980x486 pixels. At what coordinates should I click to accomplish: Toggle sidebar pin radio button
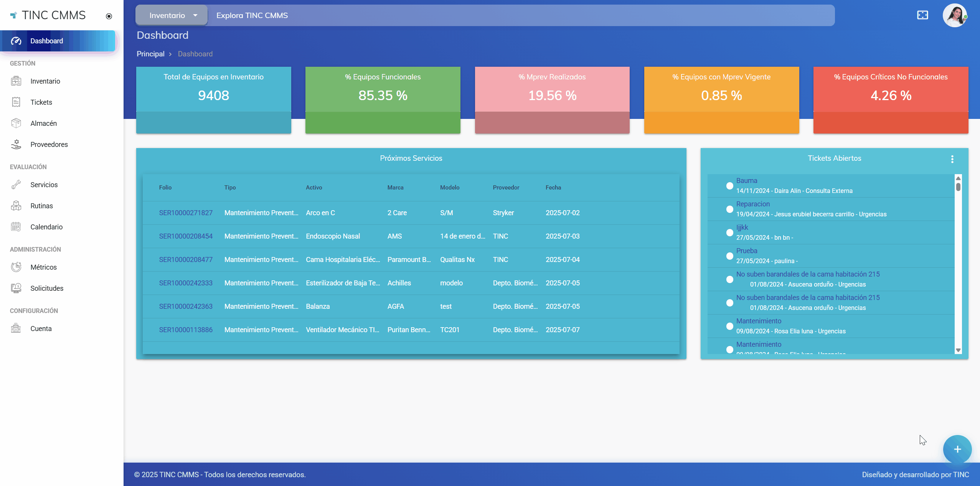click(109, 16)
